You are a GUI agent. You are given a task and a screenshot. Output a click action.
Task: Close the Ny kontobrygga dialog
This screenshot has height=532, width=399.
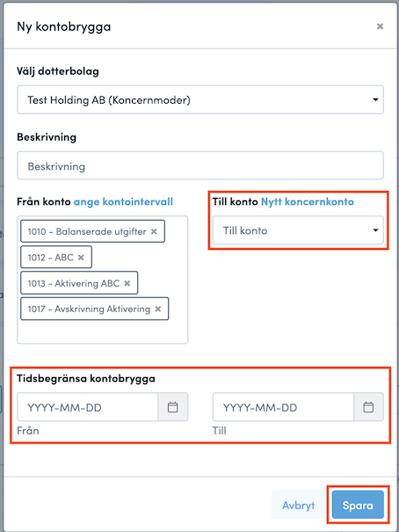point(380,26)
